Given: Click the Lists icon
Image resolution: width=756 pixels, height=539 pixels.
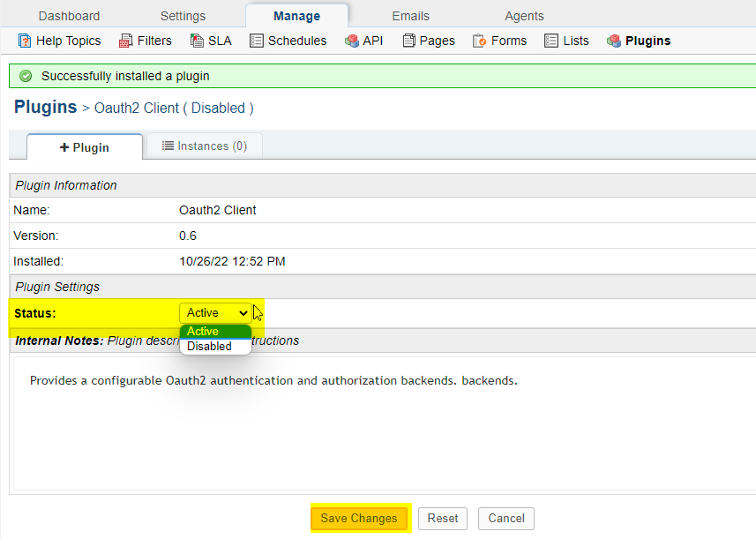Looking at the screenshot, I should click(x=551, y=41).
